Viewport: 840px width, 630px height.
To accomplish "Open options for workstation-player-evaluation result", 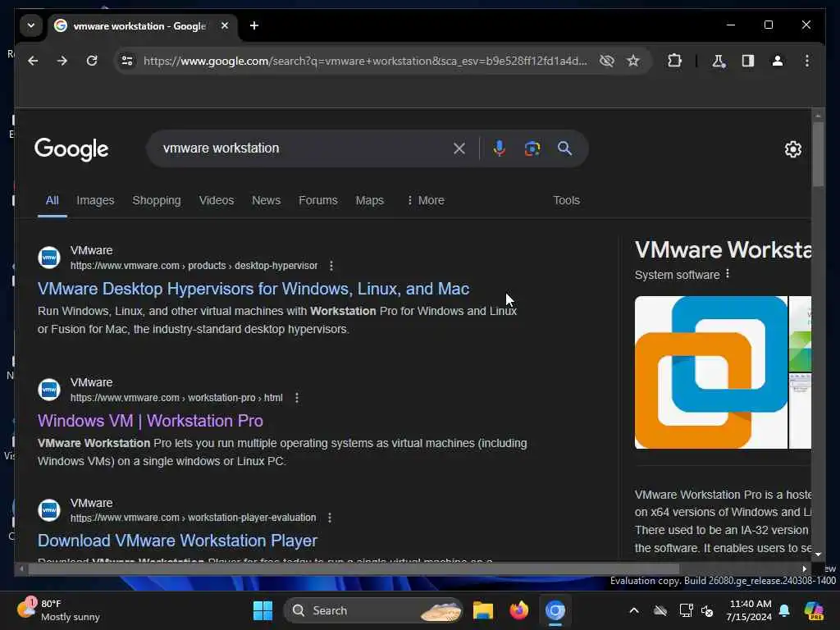I will (330, 518).
